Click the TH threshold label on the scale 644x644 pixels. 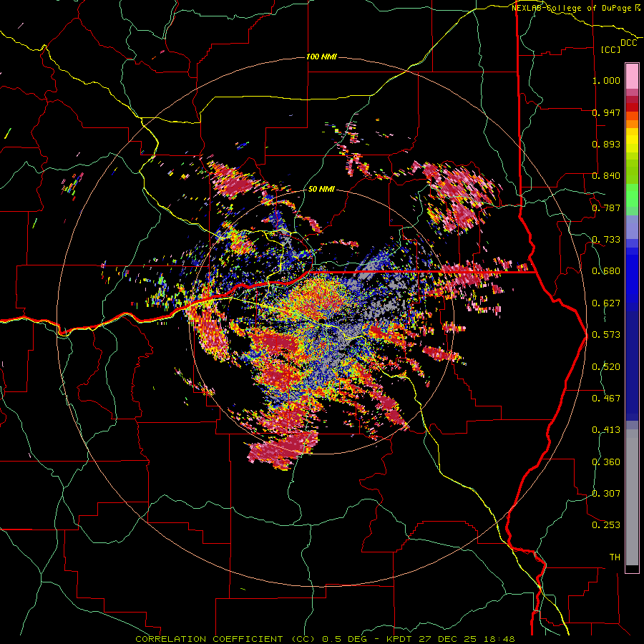615,557
